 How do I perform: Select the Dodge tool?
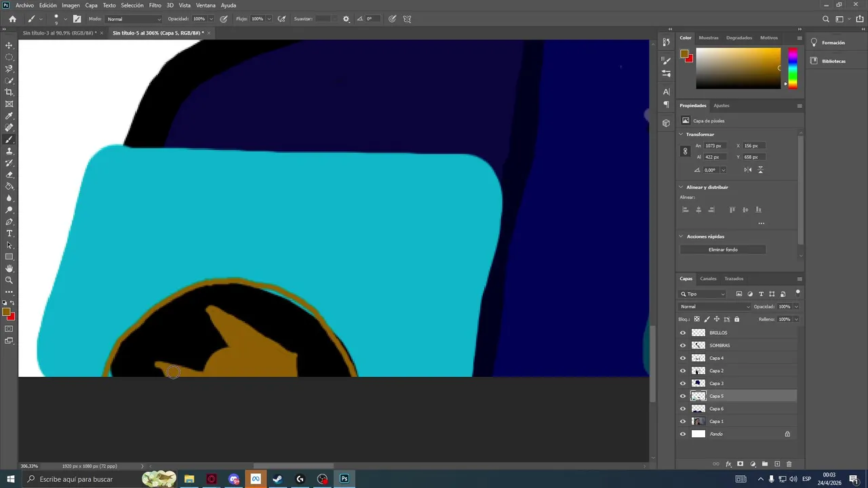9,210
